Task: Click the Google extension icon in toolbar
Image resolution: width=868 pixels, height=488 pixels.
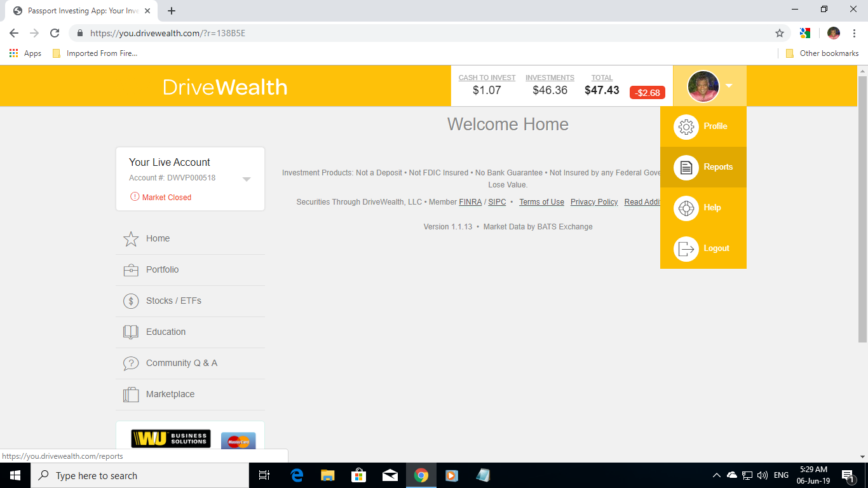Action: [805, 33]
